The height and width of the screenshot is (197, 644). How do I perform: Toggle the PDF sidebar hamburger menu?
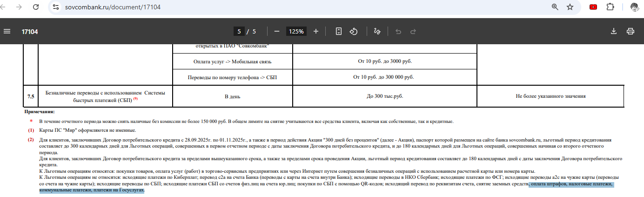[7, 31]
